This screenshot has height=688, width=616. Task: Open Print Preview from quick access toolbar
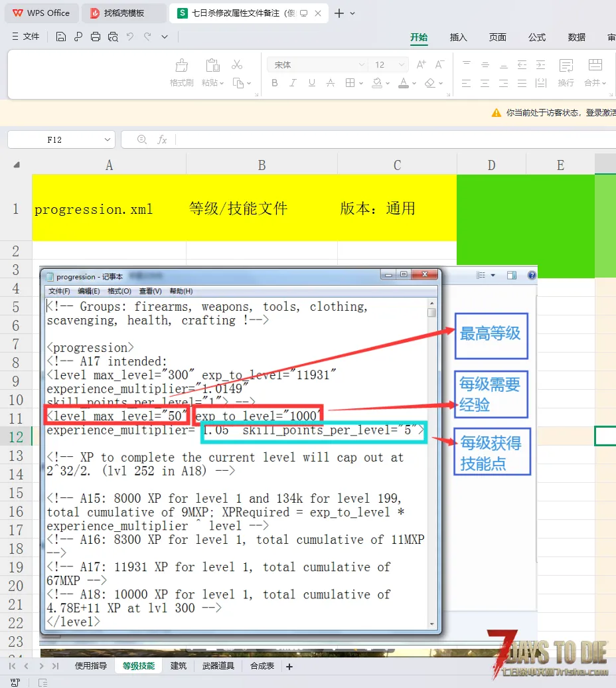click(113, 37)
